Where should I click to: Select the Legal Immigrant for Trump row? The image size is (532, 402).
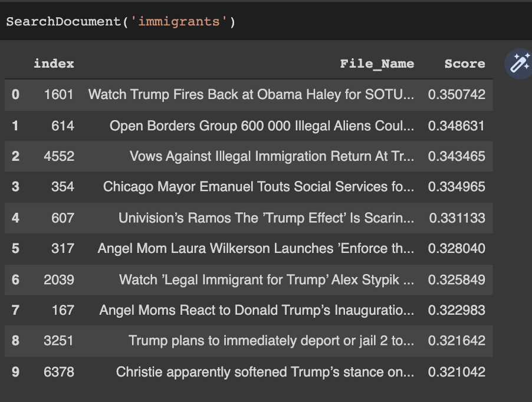point(266,279)
